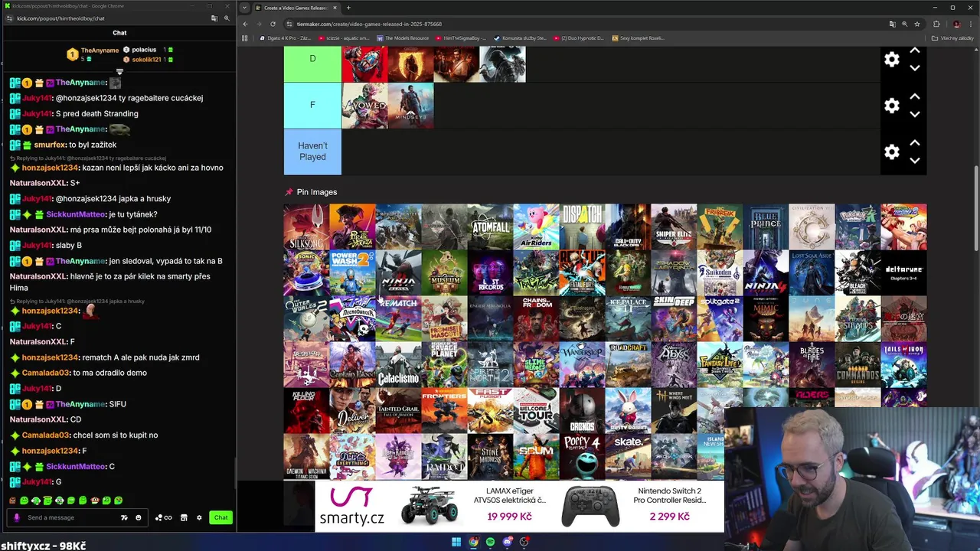Open Spotify from the taskbar
Viewport: 980px width, 551px height.
tap(490, 542)
